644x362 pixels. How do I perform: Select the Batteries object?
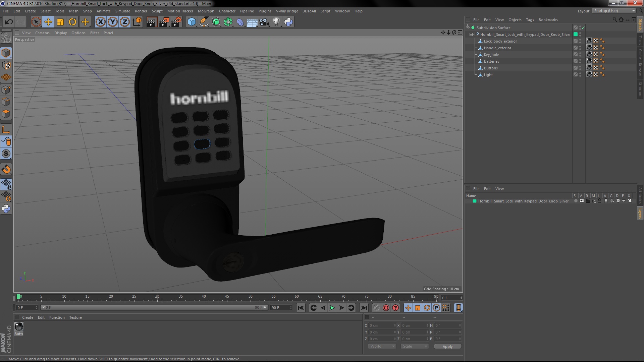[x=491, y=61]
